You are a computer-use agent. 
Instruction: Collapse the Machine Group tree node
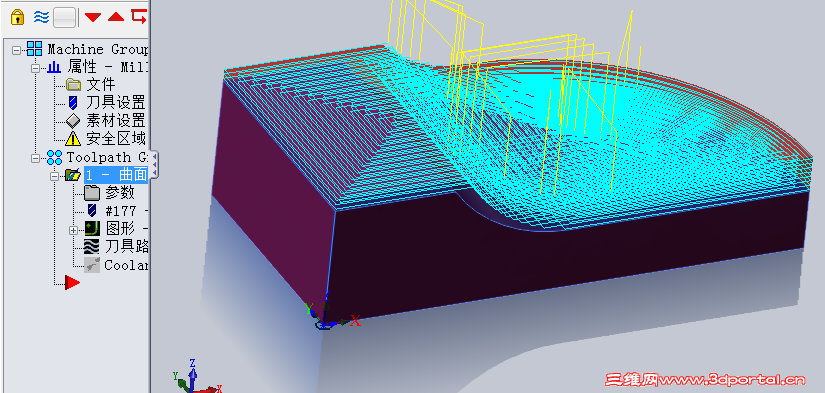[x=16, y=50]
